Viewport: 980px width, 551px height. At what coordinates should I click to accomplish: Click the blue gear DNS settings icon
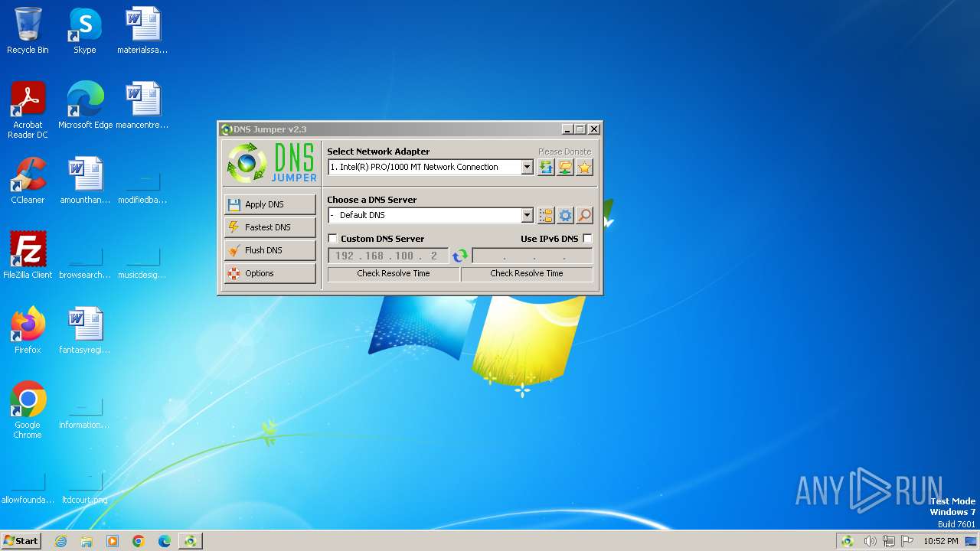click(565, 215)
